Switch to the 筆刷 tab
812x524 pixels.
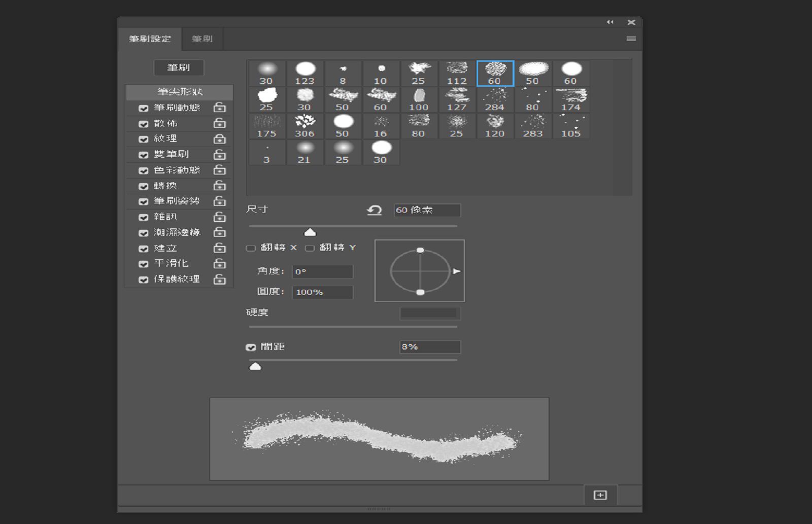coord(202,39)
